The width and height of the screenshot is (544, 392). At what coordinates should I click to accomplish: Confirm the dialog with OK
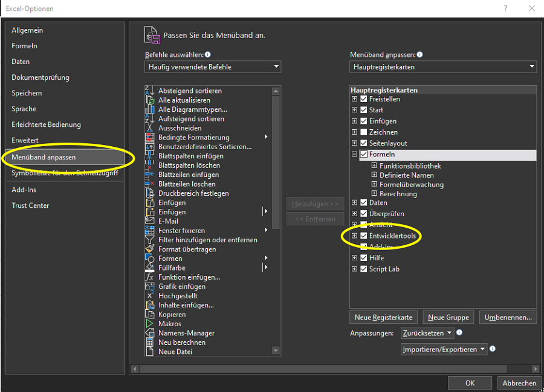click(470, 383)
